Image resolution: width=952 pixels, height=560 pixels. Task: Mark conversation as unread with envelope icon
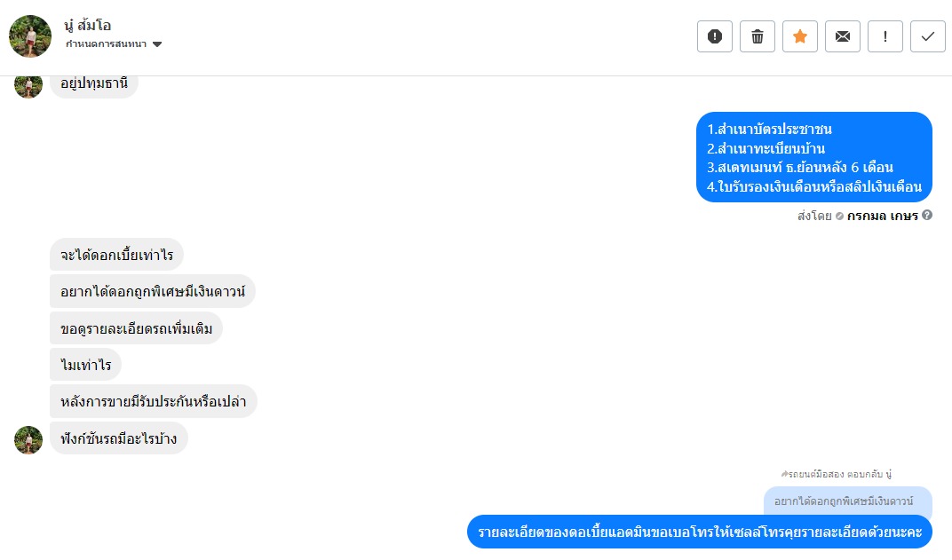pyautogui.click(x=843, y=36)
